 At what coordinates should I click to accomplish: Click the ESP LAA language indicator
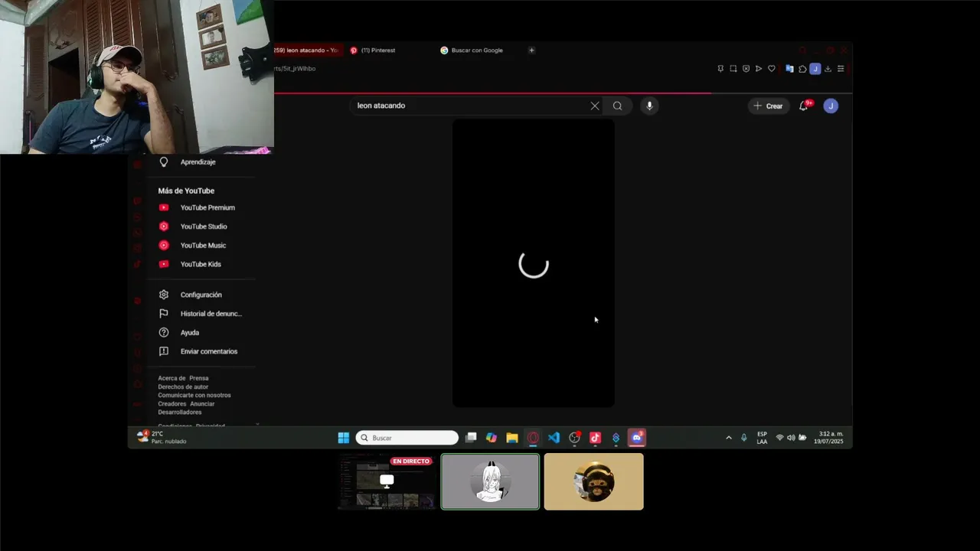pyautogui.click(x=762, y=438)
